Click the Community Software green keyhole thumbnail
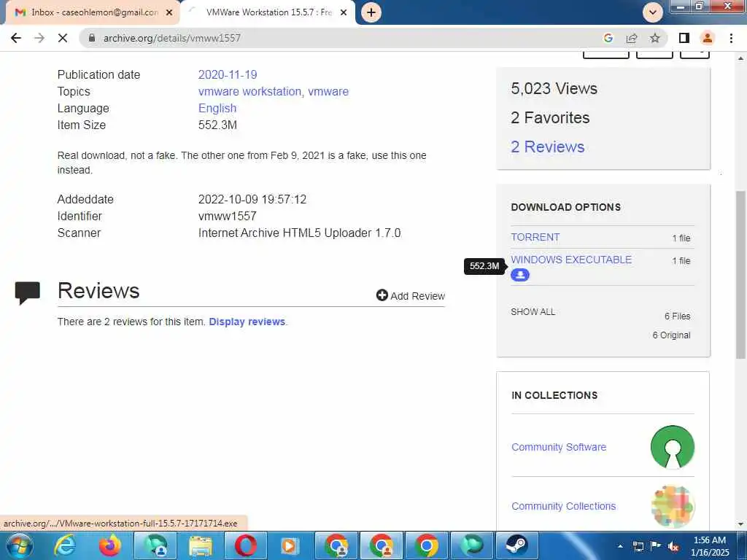 672,447
